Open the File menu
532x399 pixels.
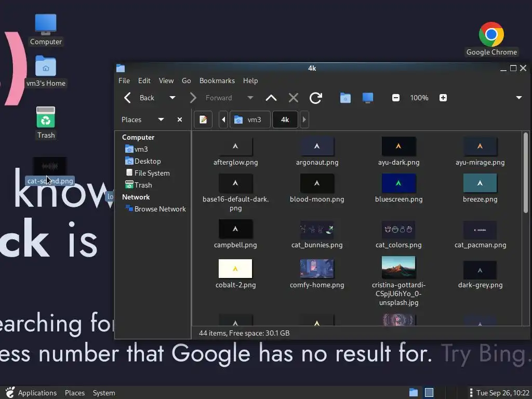124,81
